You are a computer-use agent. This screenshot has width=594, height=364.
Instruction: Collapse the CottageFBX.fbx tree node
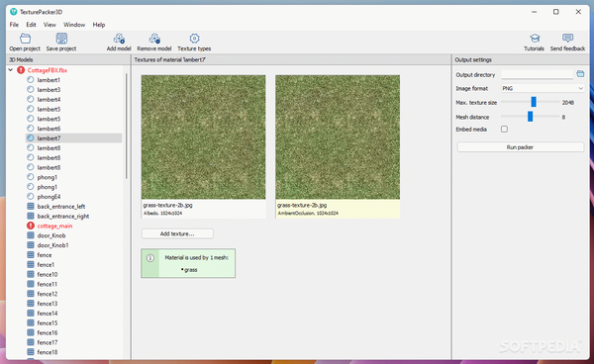(x=11, y=70)
